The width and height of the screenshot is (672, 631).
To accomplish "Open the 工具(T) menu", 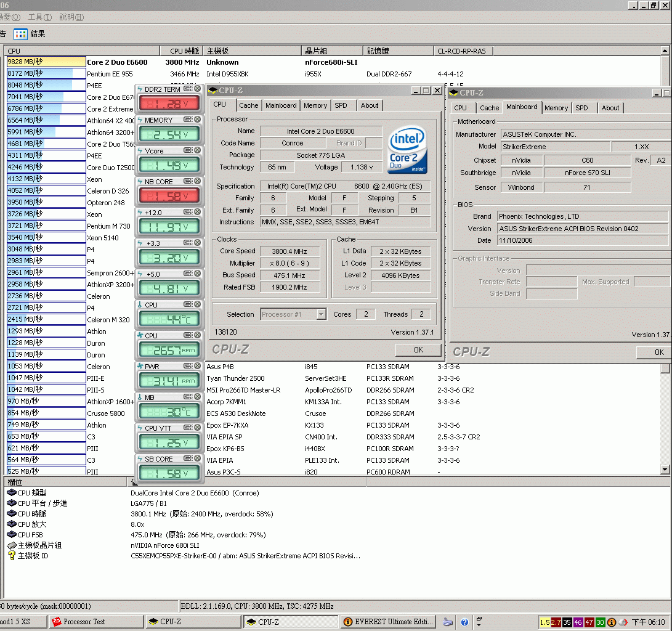I will pos(40,17).
